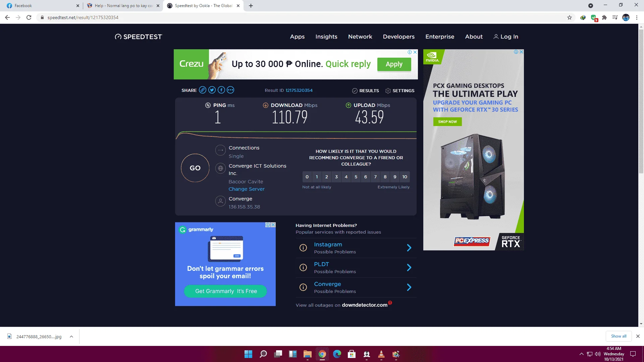Click Apply on the Crezu ad

394,64
